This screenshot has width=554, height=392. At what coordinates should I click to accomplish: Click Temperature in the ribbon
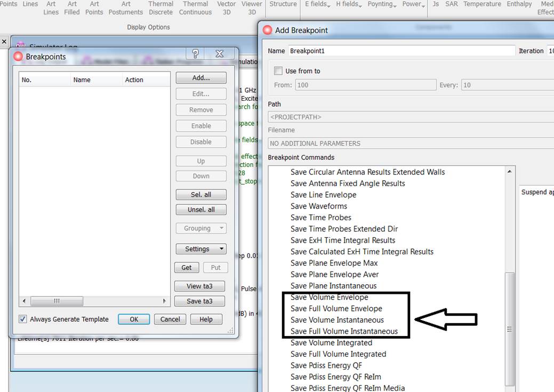tap(482, 4)
